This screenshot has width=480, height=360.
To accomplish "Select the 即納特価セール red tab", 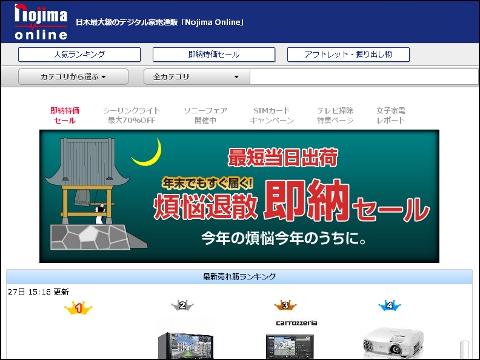I will (x=65, y=115).
